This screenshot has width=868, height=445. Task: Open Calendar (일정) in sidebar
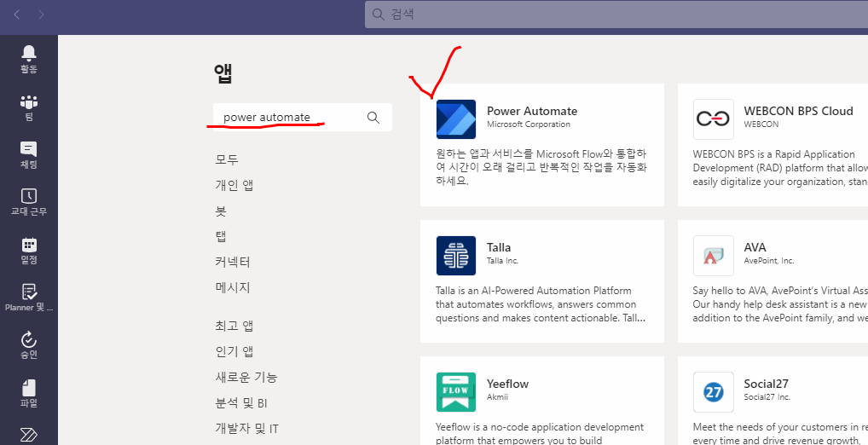[29, 250]
